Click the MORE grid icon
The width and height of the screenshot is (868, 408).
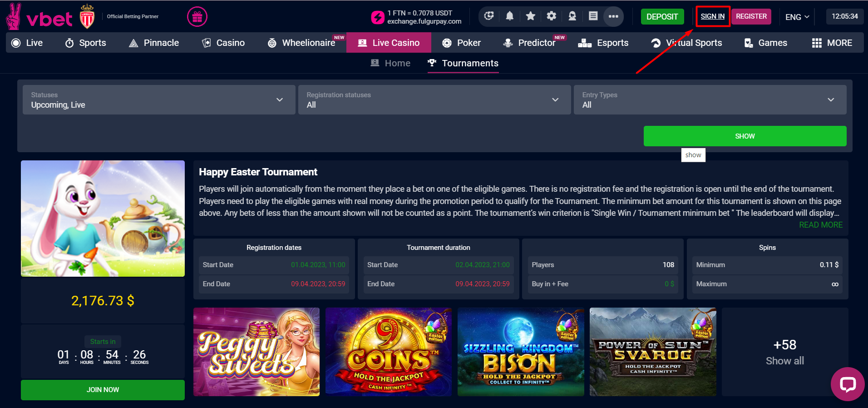click(817, 43)
